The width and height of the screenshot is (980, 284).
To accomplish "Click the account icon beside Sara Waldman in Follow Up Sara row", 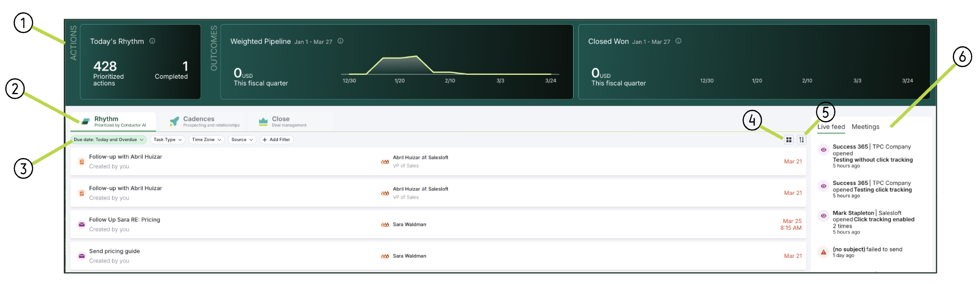I will [385, 224].
